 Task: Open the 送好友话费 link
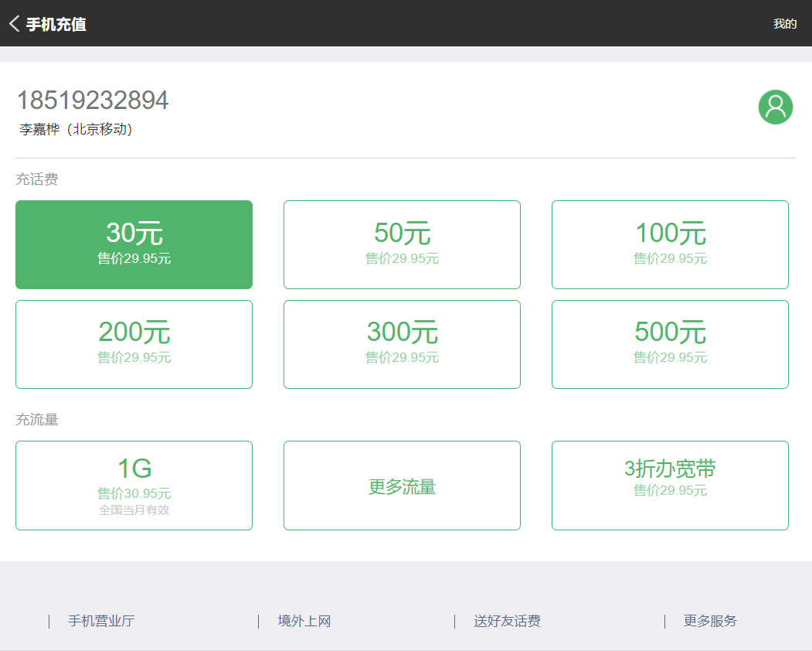[507, 621]
